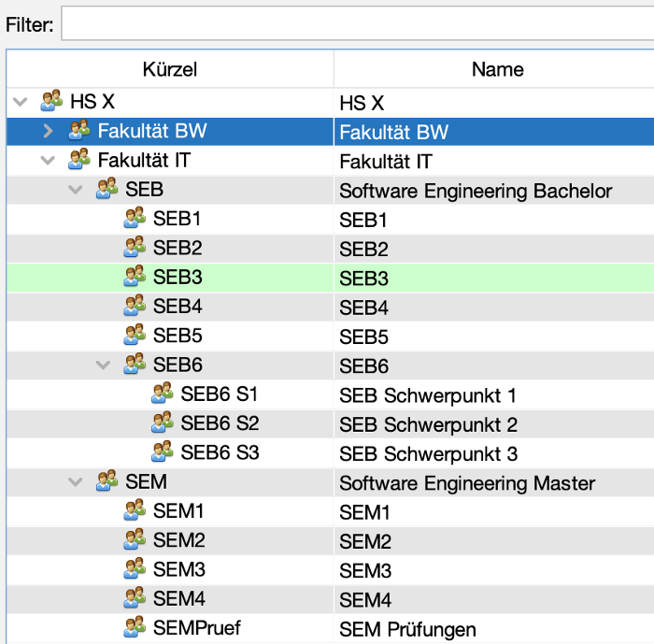654x644 pixels.
Task: Click the group icon beside SEB6 S2
Action: tap(163, 422)
